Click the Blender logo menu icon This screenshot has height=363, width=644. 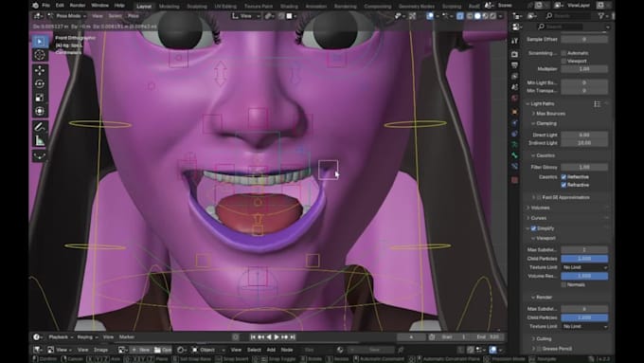[x=35, y=6]
